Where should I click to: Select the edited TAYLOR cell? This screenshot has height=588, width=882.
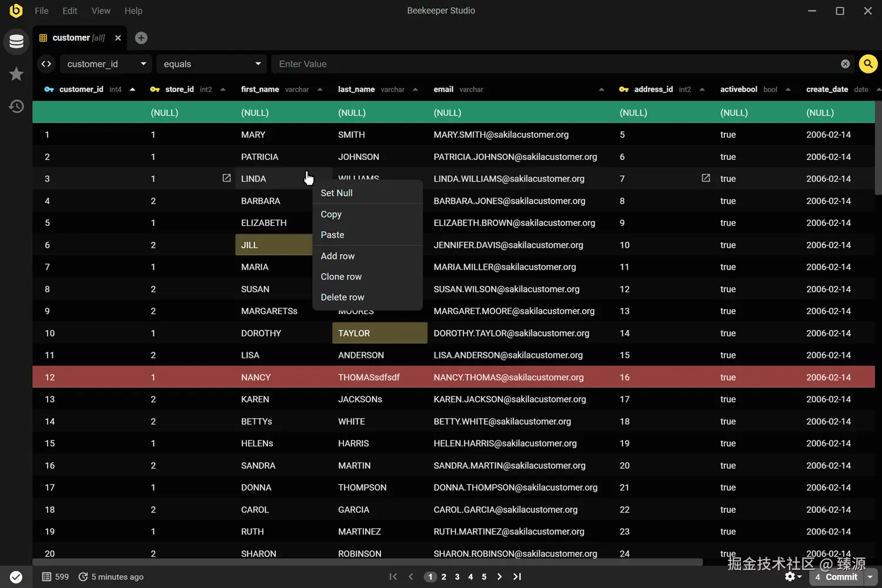[x=380, y=333]
